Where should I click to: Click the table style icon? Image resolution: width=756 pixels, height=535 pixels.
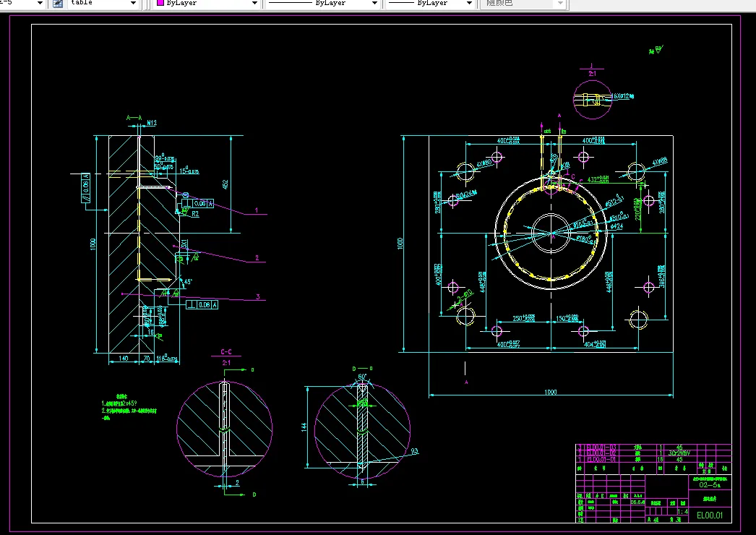pyautogui.click(x=57, y=4)
